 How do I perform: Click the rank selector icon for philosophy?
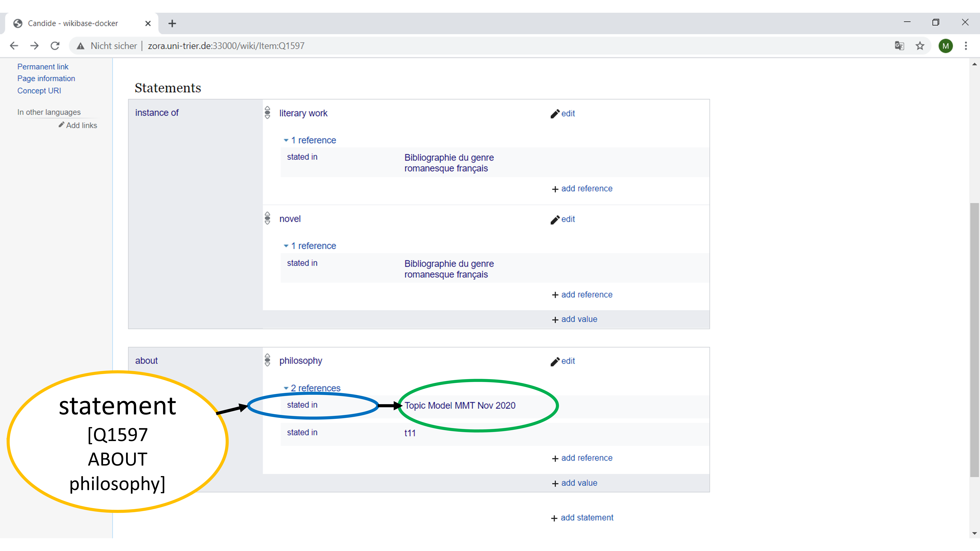(267, 360)
